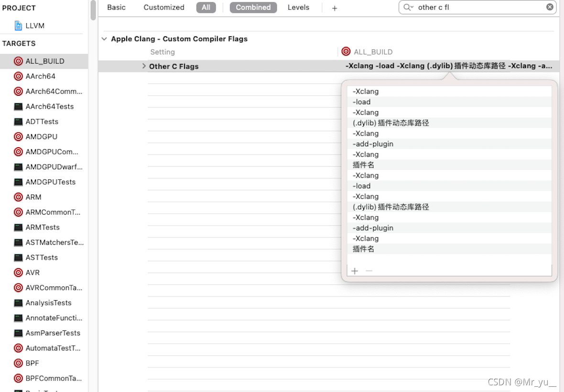
Task: Click the AMDGPU target icon
Action: click(18, 137)
